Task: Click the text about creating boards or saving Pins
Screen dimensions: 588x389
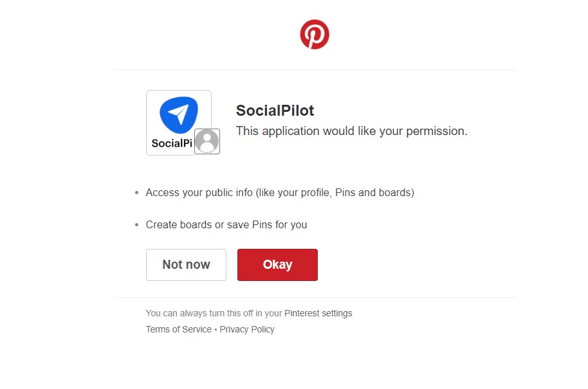Action: tap(226, 224)
